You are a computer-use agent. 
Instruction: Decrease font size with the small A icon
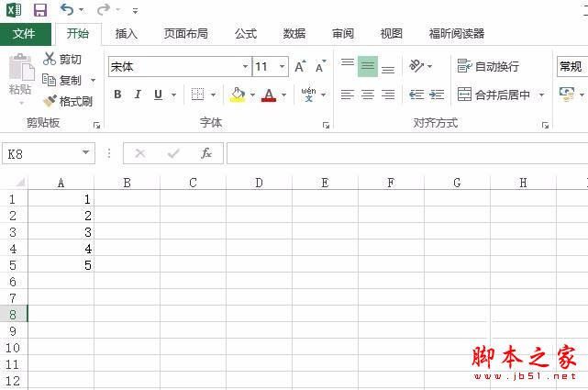(x=321, y=66)
